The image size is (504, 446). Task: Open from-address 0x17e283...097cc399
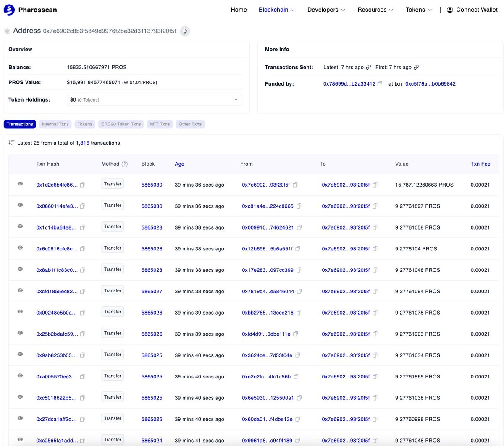268,270
